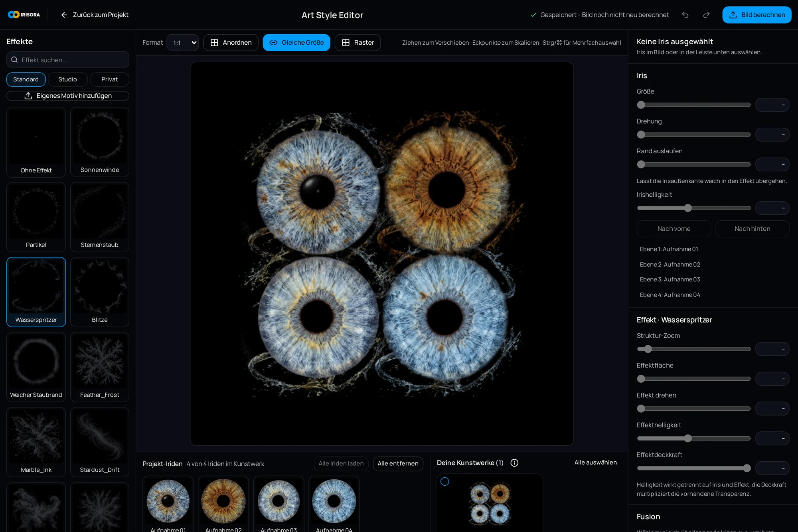Open the Format 1:1 dropdown
This screenshot has height=532, width=798.
(183, 43)
